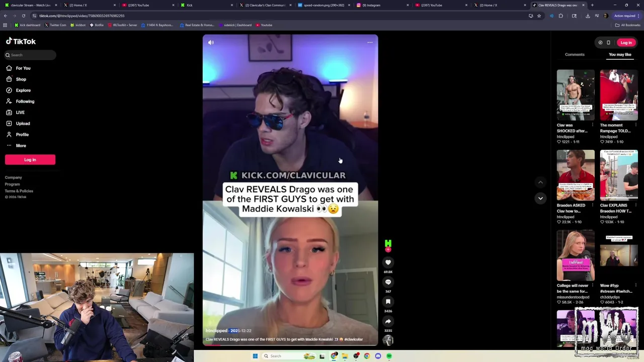
Task: Switch to the Kick browser tab
Action: (x=206, y=5)
